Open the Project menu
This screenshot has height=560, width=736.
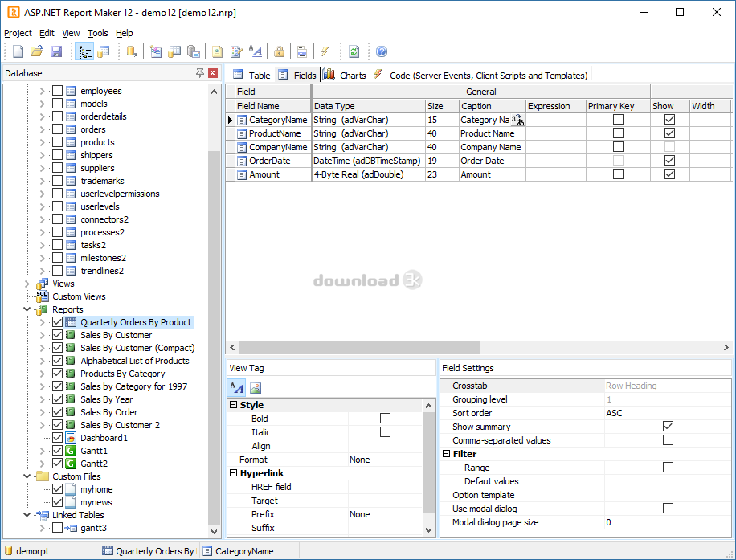pos(18,33)
